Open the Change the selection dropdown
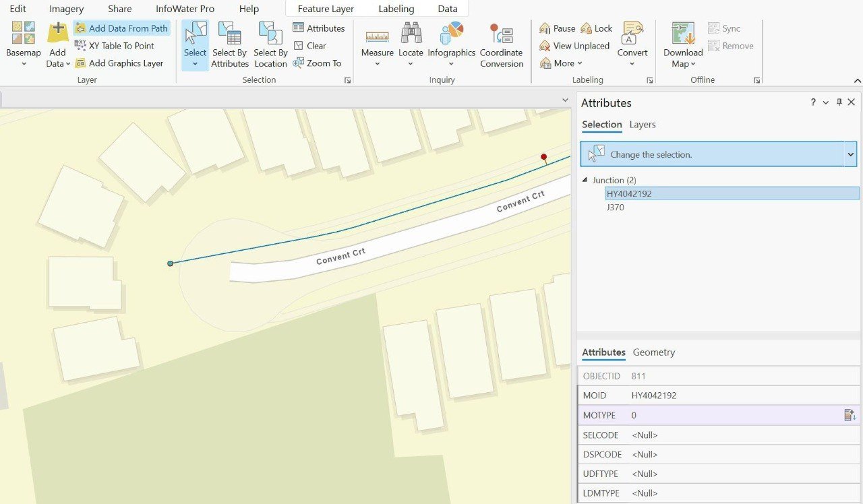The width and height of the screenshot is (863, 504). (x=850, y=154)
